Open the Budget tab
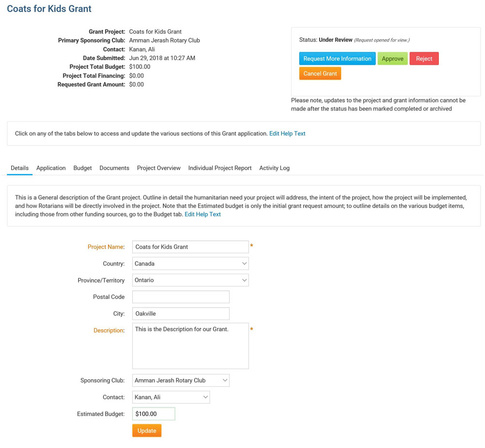This screenshot has height=448, width=485. tap(82, 168)
